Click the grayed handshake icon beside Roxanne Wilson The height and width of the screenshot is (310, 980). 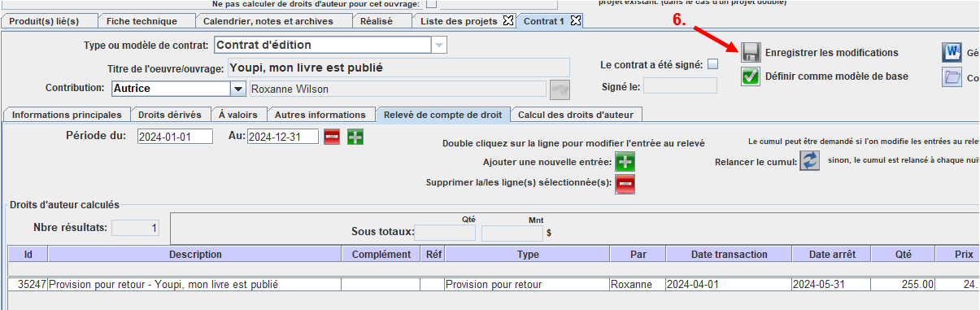[560, 89]
